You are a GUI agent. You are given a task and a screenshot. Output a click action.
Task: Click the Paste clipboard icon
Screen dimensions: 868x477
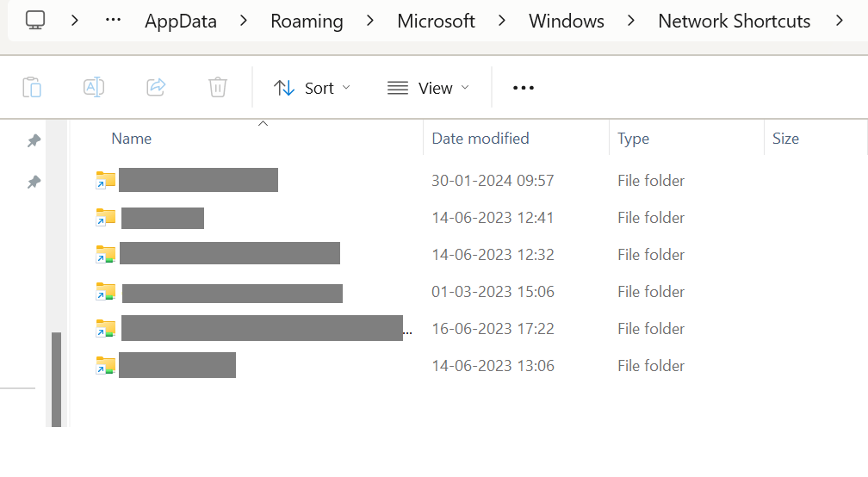[x=32, y=88]
